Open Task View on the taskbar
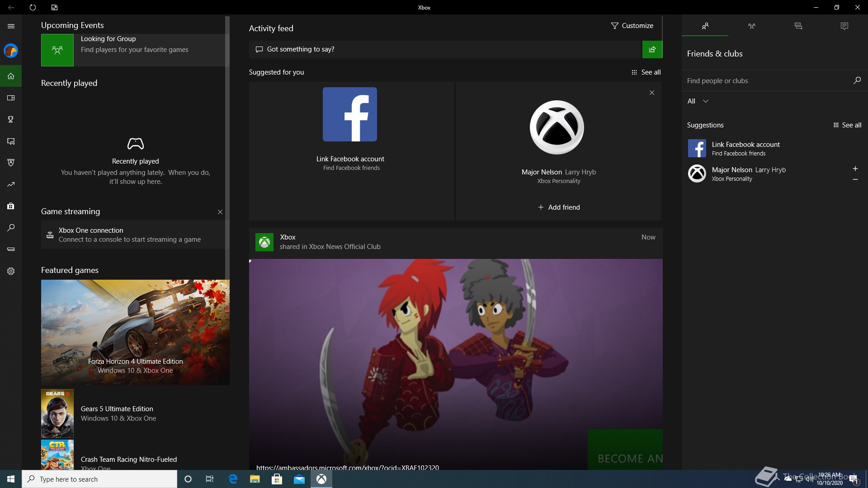 210,479
